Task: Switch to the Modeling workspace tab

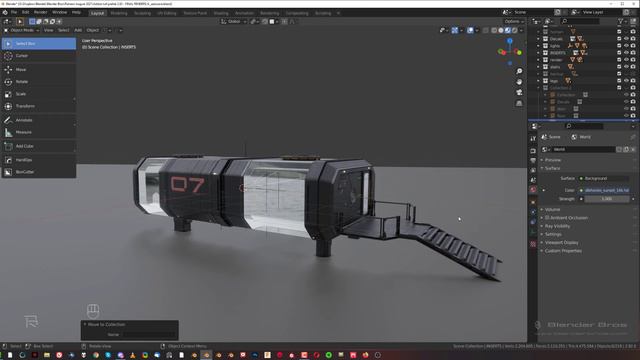Action: coord(119,13)
